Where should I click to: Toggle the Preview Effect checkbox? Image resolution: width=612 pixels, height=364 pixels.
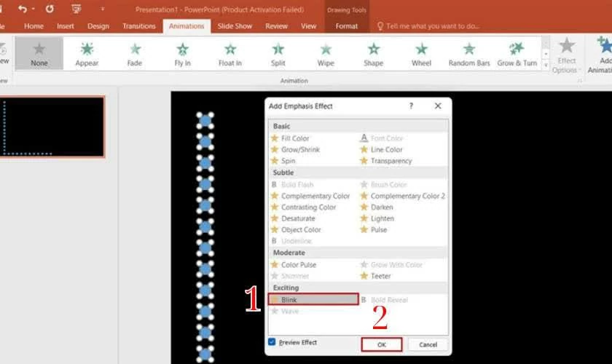(x=272, y=341)
